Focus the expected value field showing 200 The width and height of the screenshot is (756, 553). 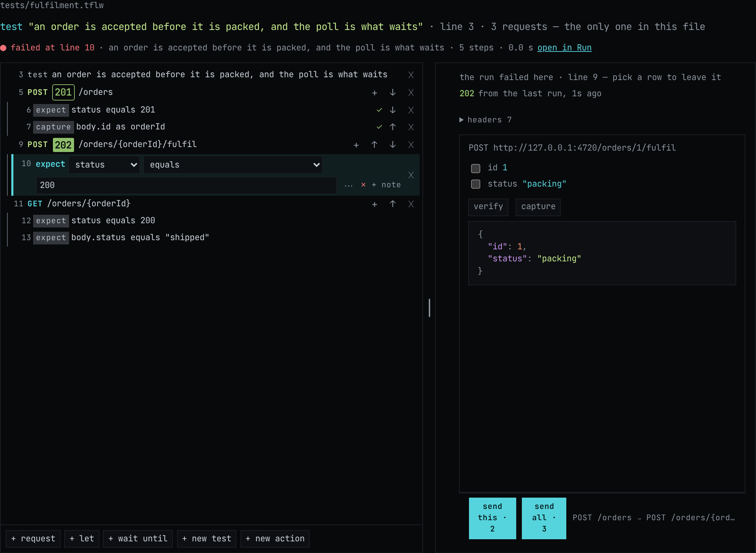tap(187, 185)
